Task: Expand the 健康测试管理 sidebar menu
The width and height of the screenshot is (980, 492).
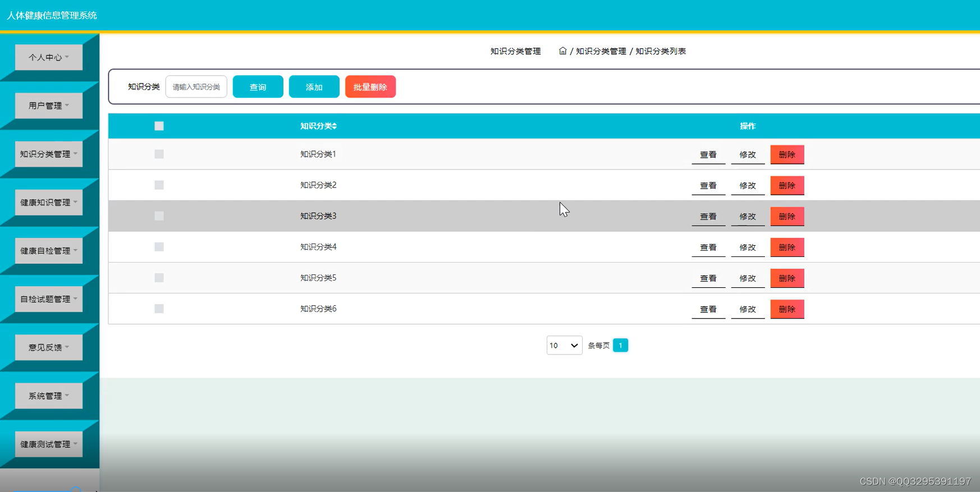Action: pyautogui.click(x=49, y=444)
